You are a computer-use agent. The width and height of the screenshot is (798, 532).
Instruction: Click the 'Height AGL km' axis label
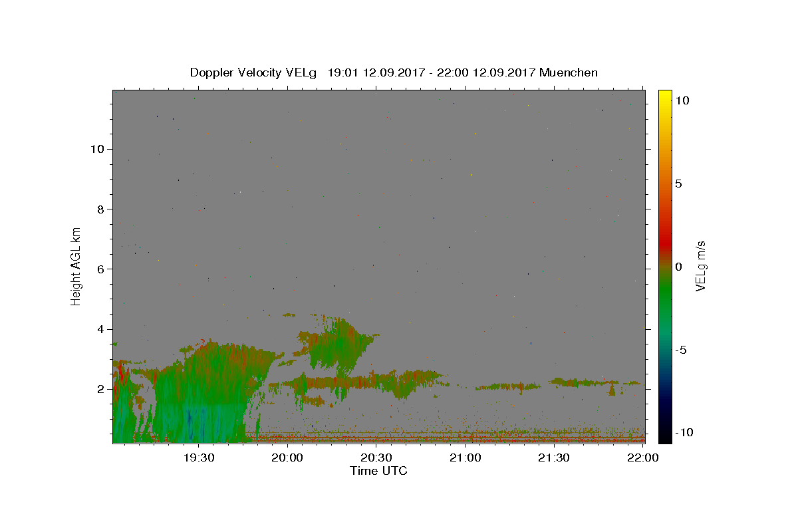click(76, 265)
